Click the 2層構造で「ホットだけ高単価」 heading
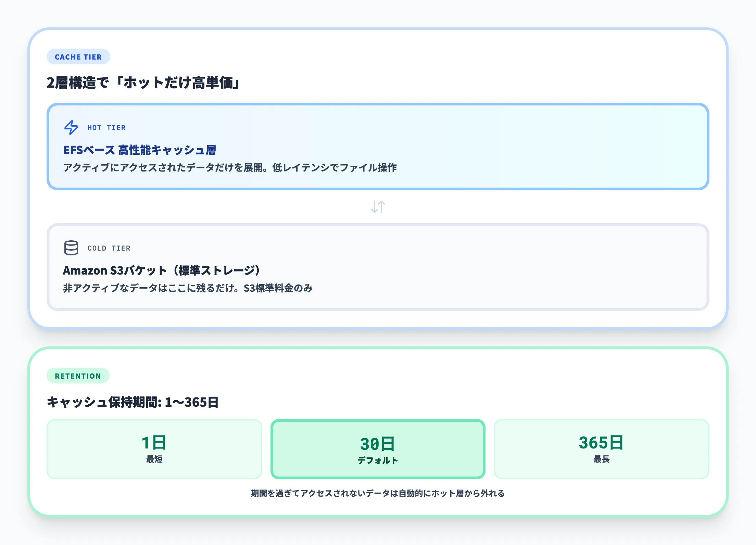Screen dimensions: 756x545 coord(143,82)
